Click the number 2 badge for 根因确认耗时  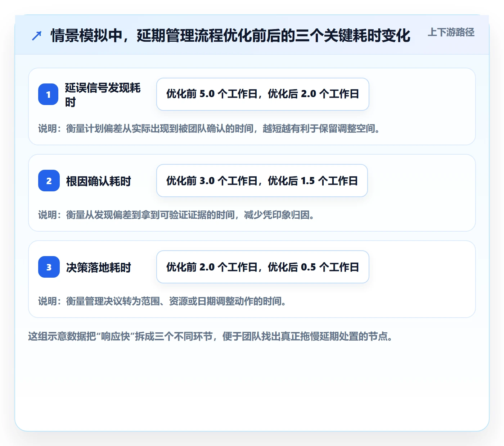[x=49, y=181]
